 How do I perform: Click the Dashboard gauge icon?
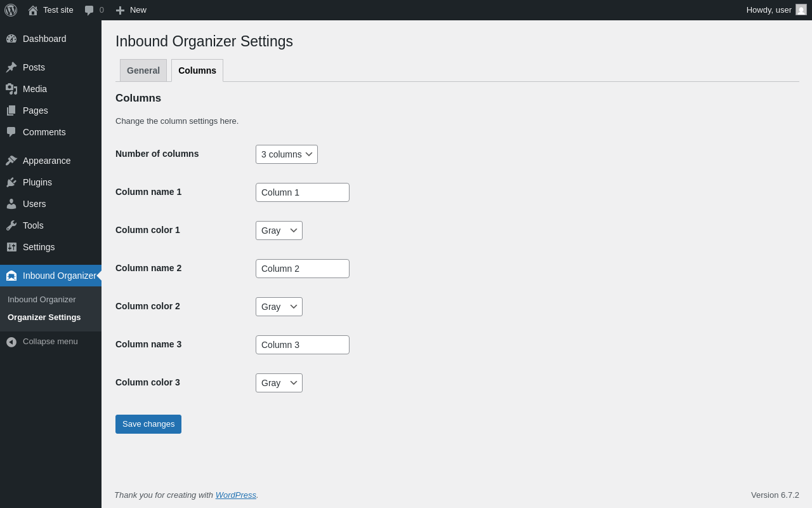(11, 39)
